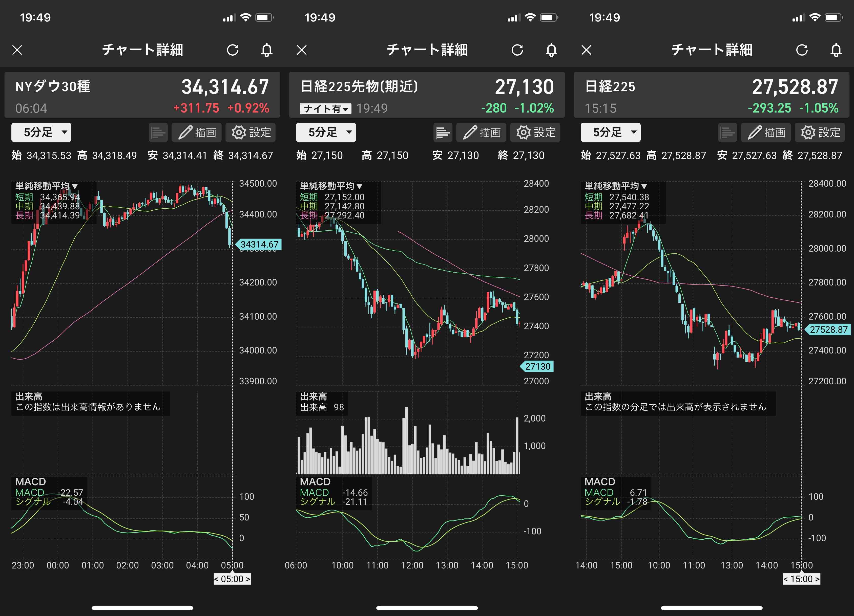Refresh the 日経225先物 chart

pyautogui.click(x=517, y=50)
